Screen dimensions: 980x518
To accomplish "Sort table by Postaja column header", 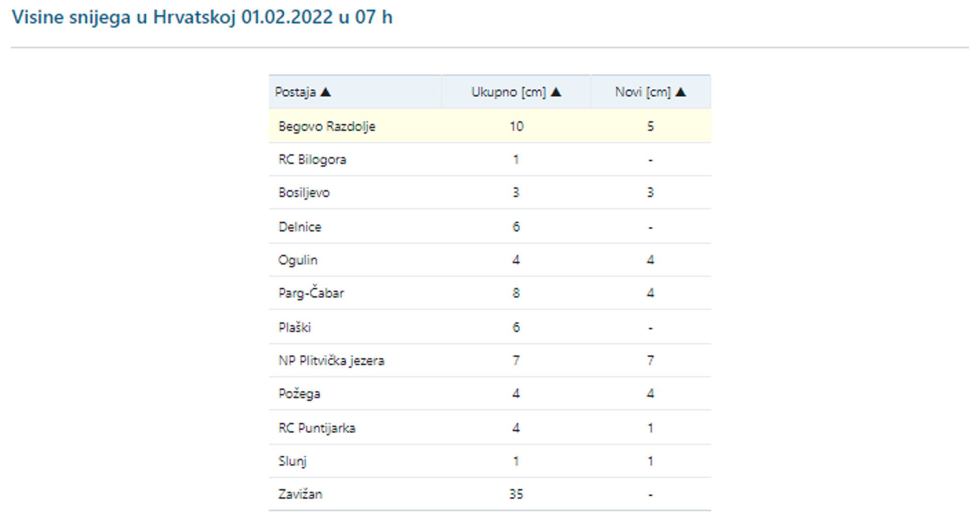I will point(295,92).
